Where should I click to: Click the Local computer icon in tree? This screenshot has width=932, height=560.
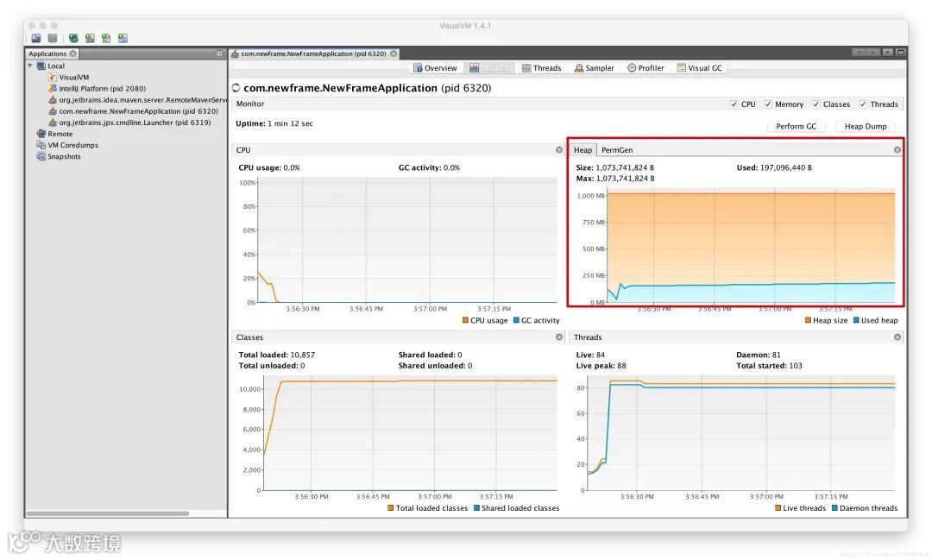41,66
